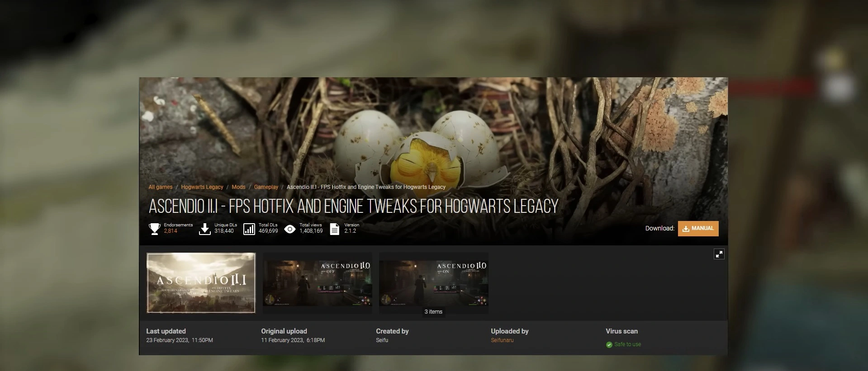Select the Ascendio II.I title thumbnail
The image size is (868, 371).
coord(201,283)
